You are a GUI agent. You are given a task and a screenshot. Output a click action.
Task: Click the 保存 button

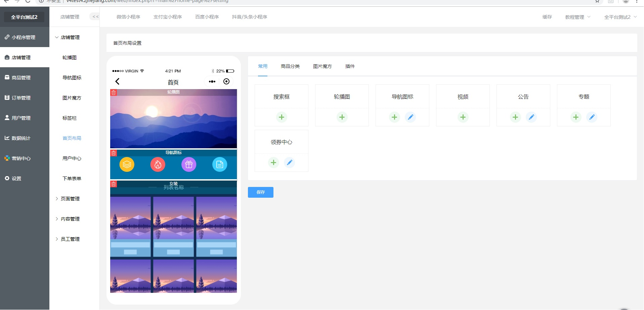click(261, 192)
